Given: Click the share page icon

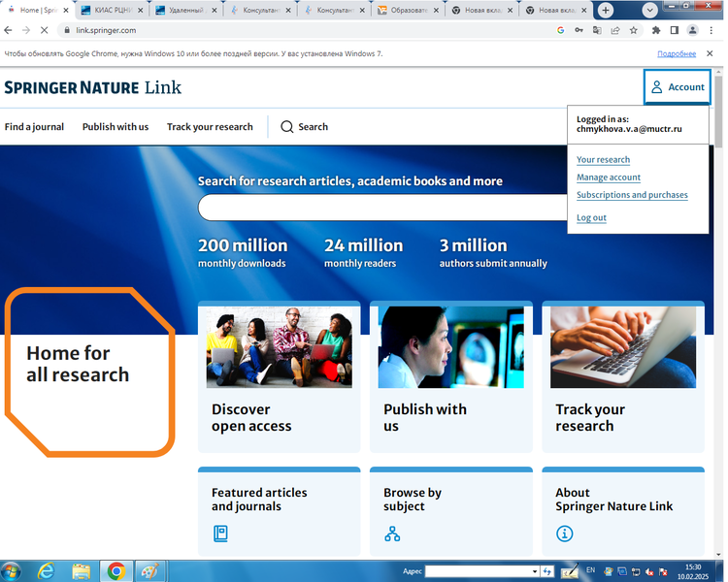Looking at the screenshot, I should point(615,30).
